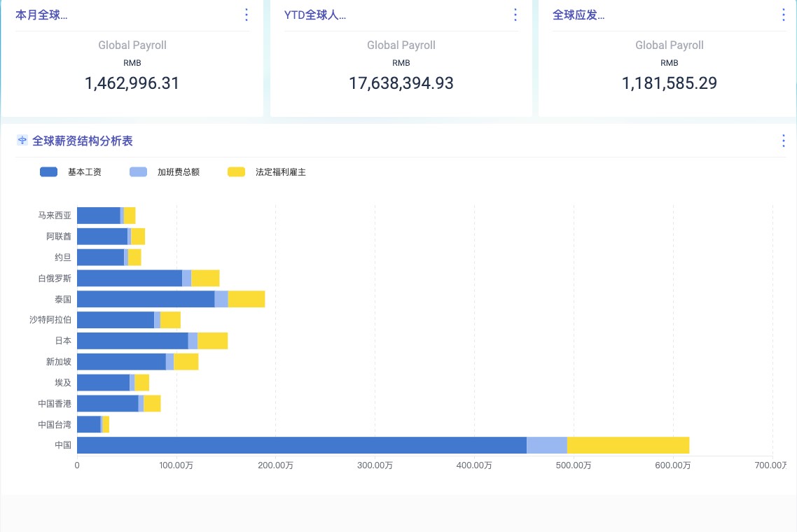Click the chart icon beside 全球薪资结构分析表

pyautogui.click(x=22, y=141)
